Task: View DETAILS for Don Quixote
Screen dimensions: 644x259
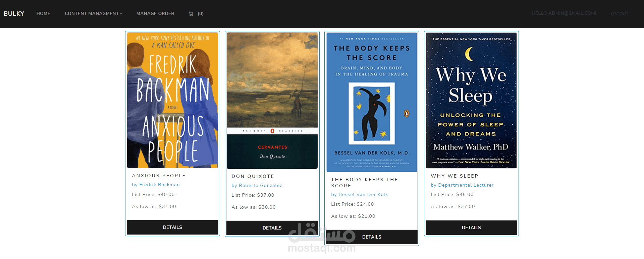Action: tap(272, 228)
